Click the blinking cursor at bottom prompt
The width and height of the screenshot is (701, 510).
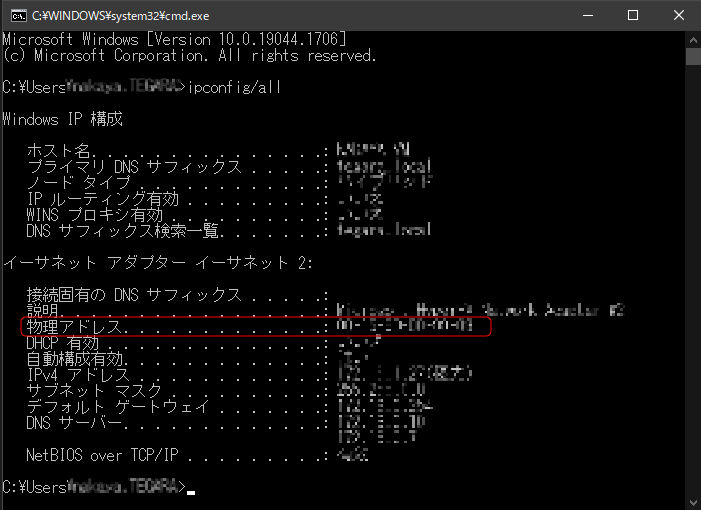click(191, 490)
